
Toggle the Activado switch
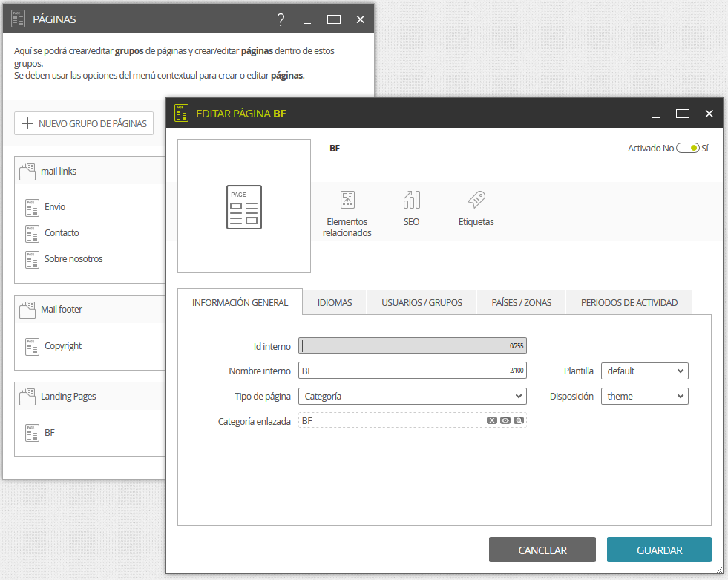click(x=688, y=149)
